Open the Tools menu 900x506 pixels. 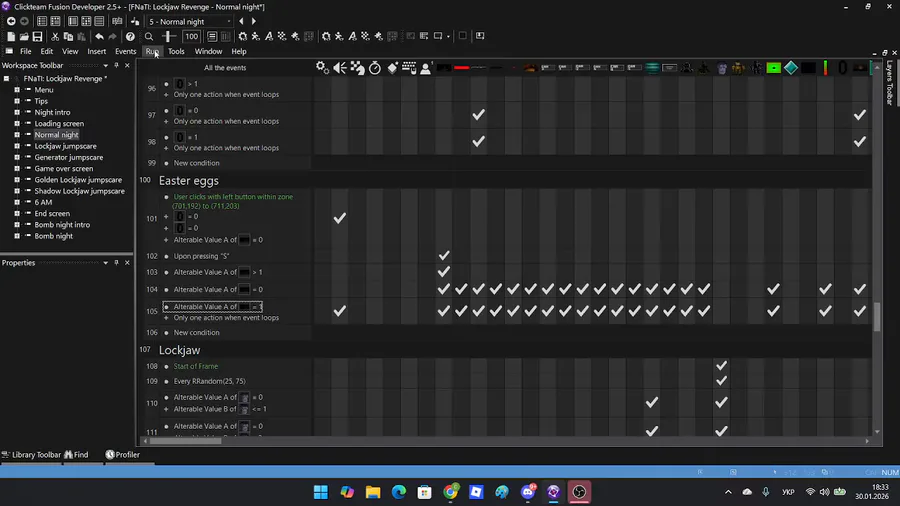176,52
